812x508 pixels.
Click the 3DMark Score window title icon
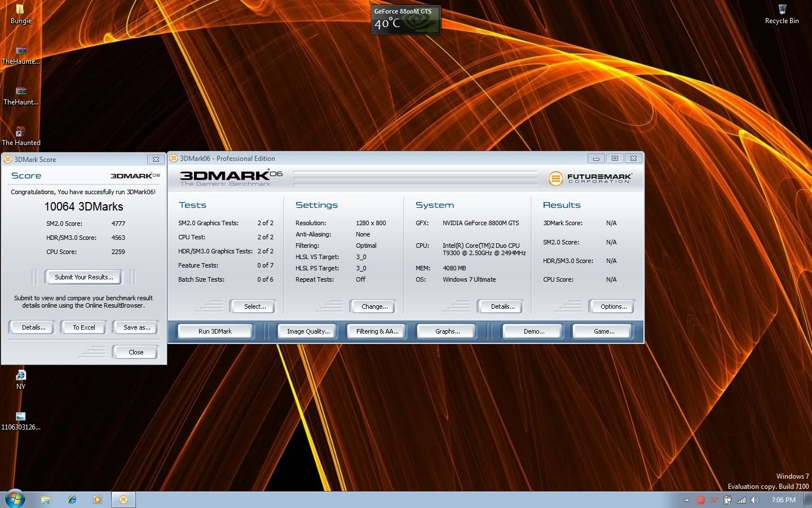(8, 159)
